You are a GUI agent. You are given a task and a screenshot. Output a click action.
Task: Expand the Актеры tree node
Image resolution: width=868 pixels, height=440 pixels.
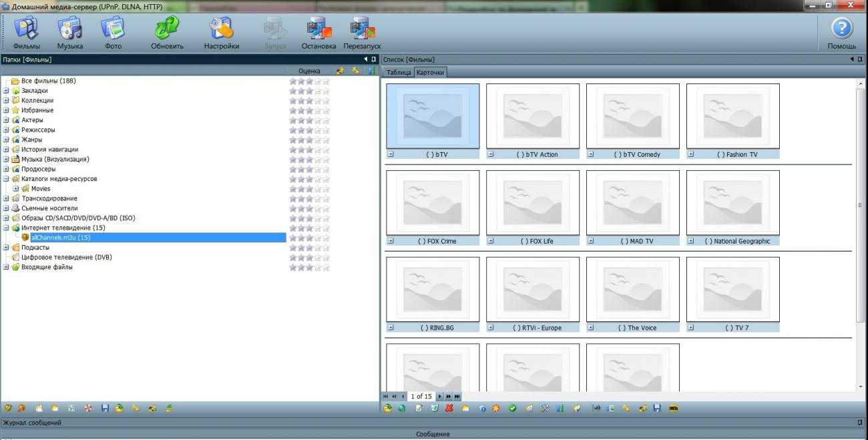6,120
